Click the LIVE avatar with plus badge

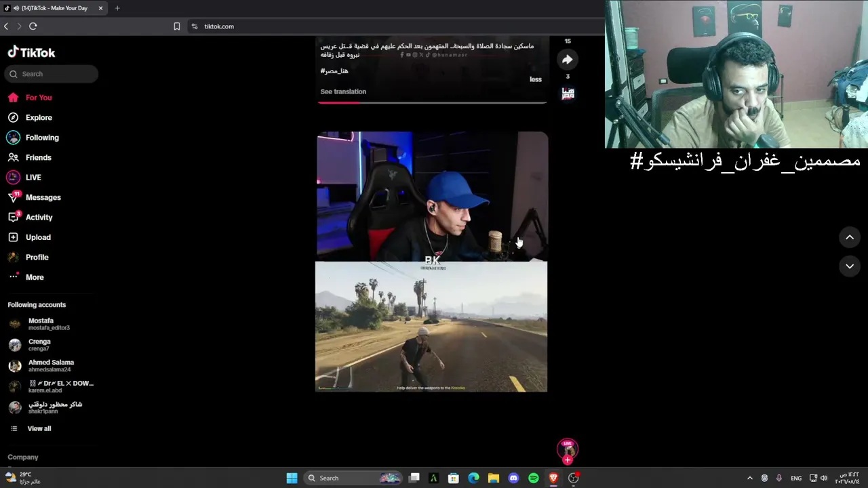(x=568, y=449)
